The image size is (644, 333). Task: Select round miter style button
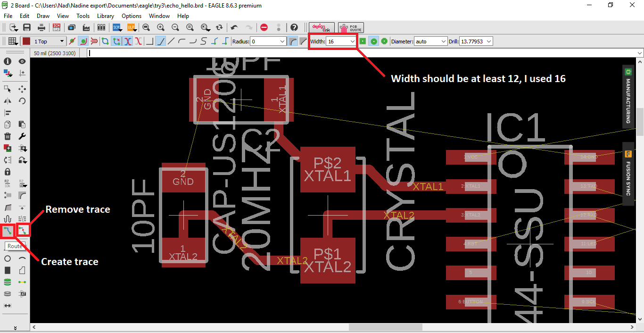[292, 41]
